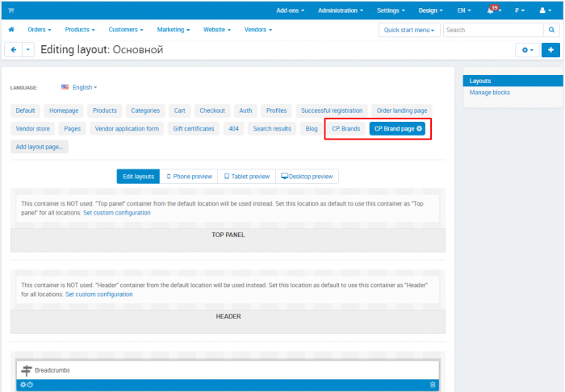The image size is (565, 392).
Task: Open the Design menu
Action: 430,10
